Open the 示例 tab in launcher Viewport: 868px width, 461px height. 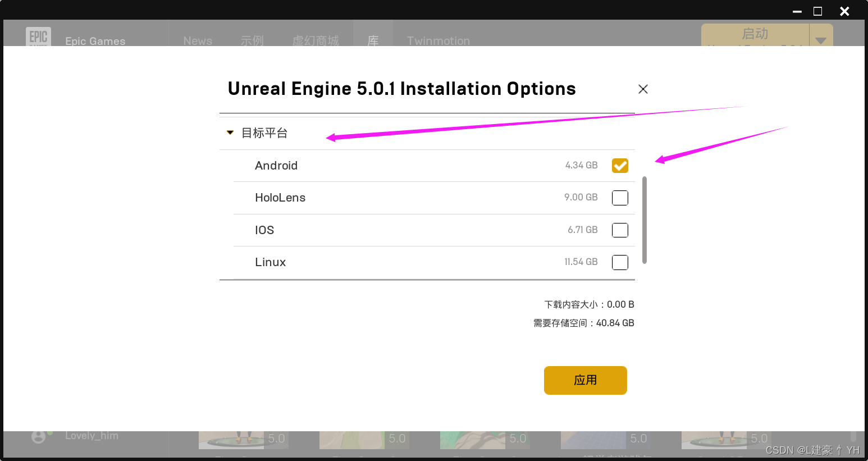point(252,40)
